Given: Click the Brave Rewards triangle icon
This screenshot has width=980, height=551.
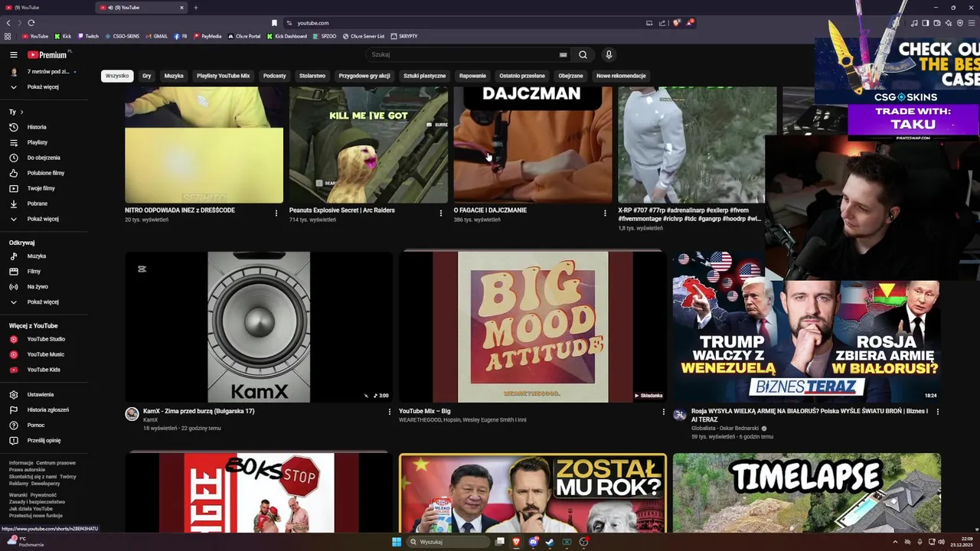Looking at the screenshot, I should (x=689, y=23).
